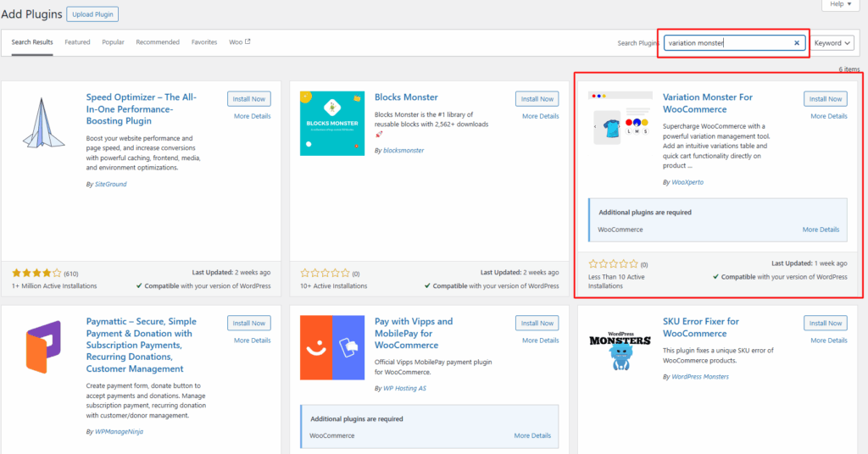Install Pay with Vipps and MobilePay

click(537, 323)
